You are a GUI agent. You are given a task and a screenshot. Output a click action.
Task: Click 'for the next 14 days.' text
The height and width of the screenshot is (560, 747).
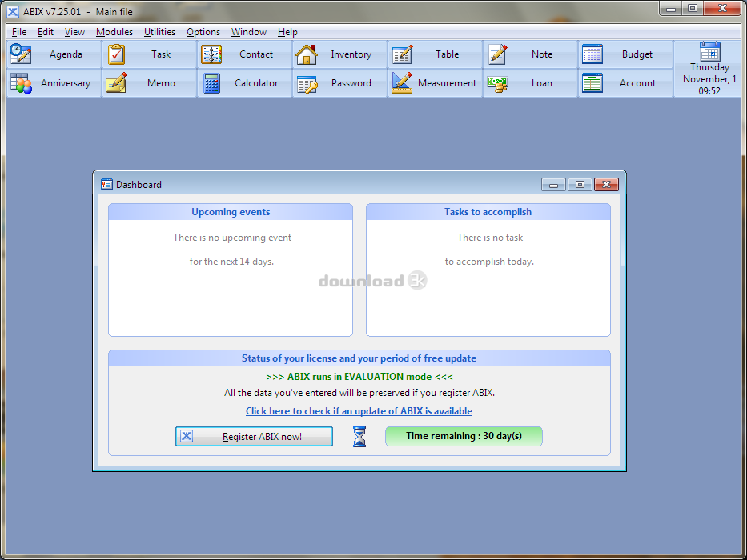[231, 262]
